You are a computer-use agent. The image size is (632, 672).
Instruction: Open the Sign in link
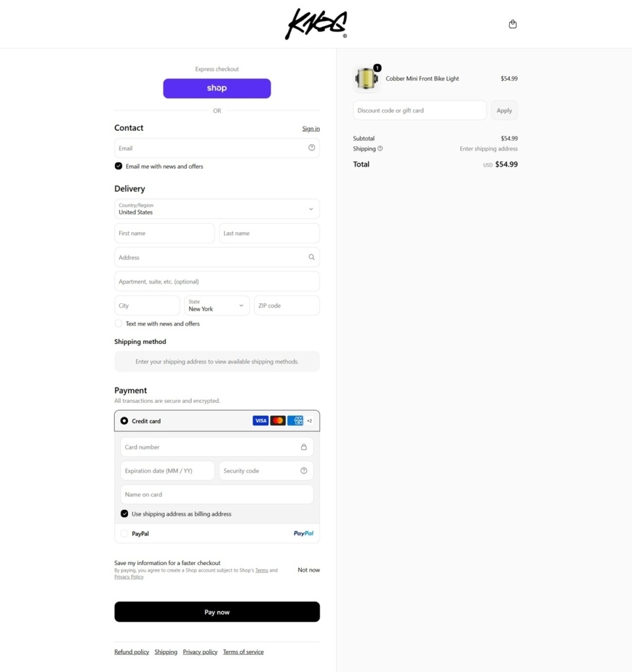[x=310, y=129]
